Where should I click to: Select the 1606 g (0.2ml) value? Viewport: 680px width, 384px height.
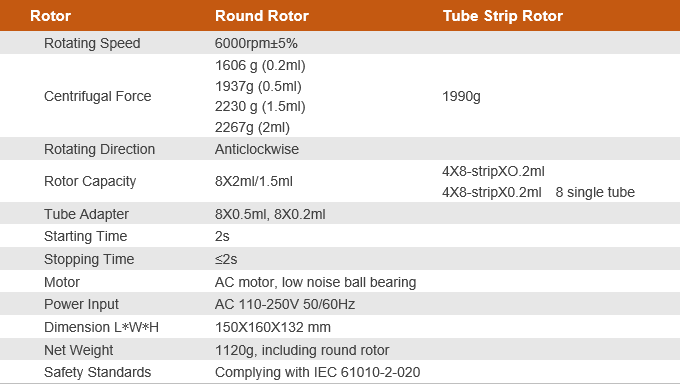click(x=260, y=66)
